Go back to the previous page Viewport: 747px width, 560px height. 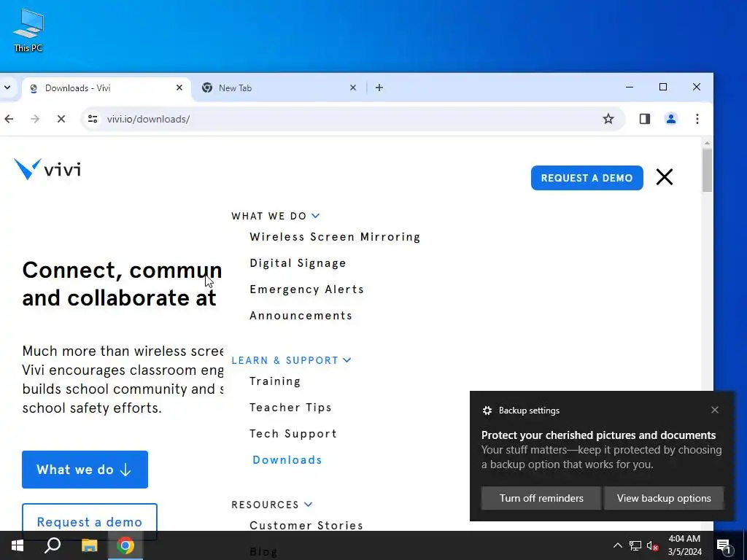tap(9, 119)
